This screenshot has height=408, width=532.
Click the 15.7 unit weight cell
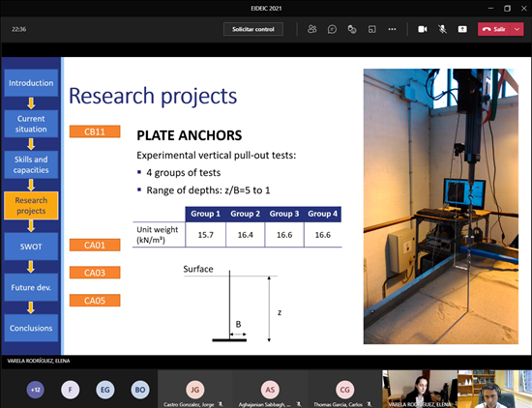point(206,235)
